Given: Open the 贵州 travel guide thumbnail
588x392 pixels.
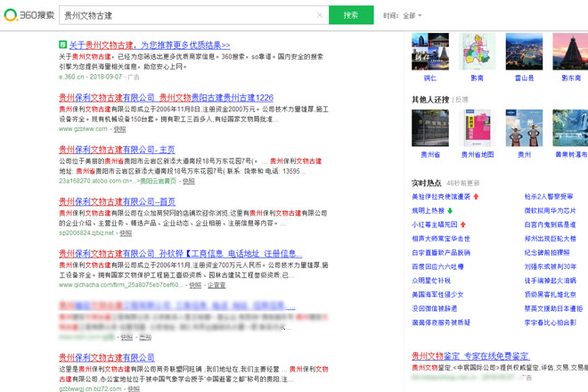Looking at the screenshot, I should pos(524,128).
